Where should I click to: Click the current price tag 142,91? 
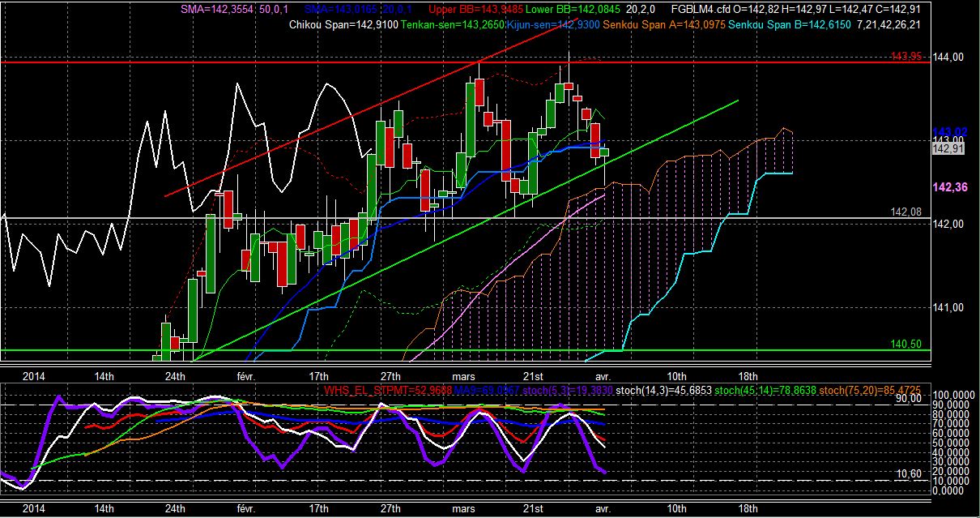(948, 148)
